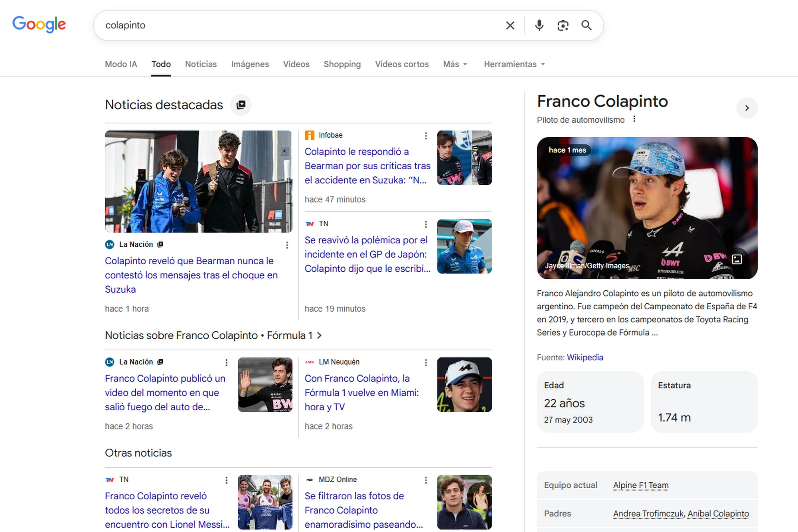Open Colapinto reveló que Bearman nunca headline
This screenshot has height=532, width=798.
point(192,275)
